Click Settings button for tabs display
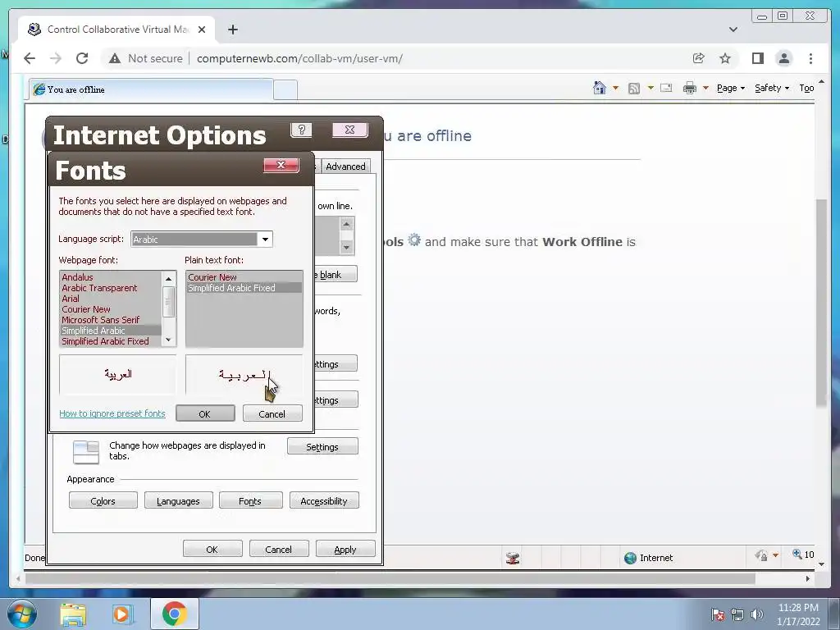Viewport: 840px width, 630px height. tap(322, 447)
